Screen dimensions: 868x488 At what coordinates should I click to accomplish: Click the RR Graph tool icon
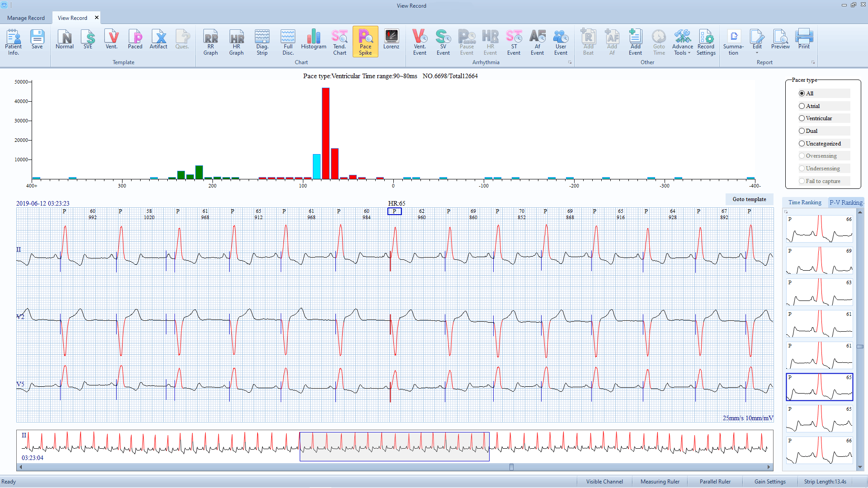210,42
